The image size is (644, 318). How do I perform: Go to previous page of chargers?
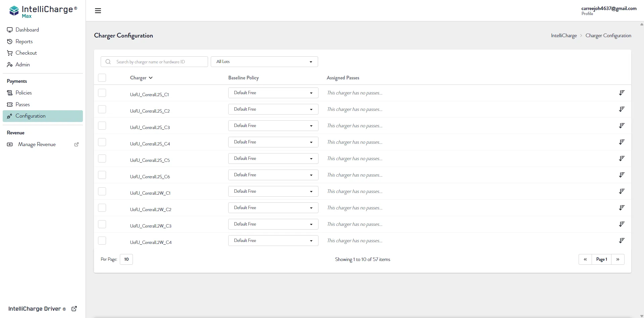point(585,259)
